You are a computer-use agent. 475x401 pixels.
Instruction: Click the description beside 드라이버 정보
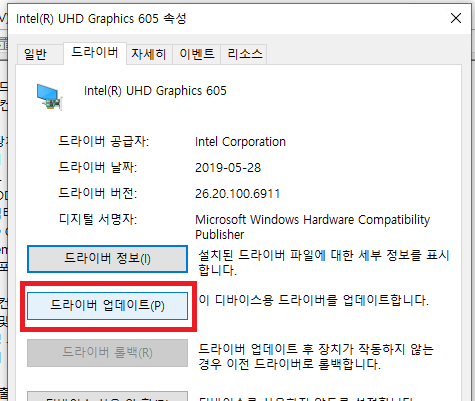(x=324, y=262)
